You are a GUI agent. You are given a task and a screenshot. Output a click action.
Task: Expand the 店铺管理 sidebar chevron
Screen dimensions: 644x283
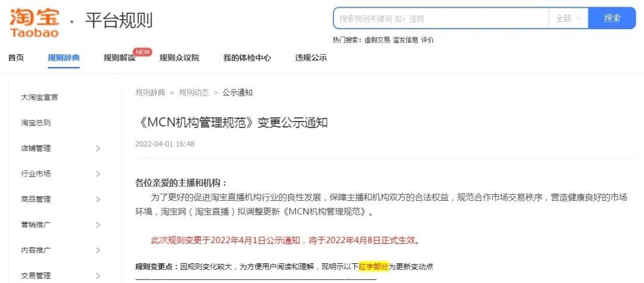coord(98,148)
